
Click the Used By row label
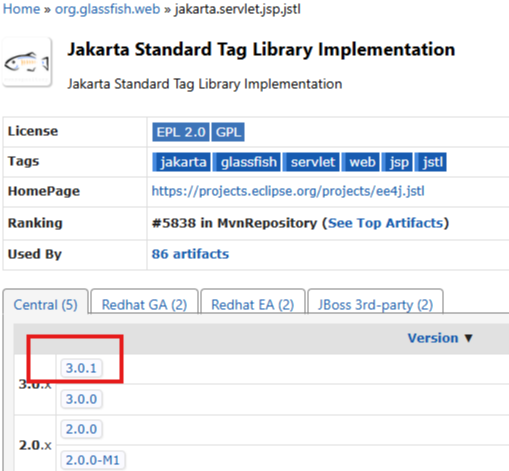35,254
